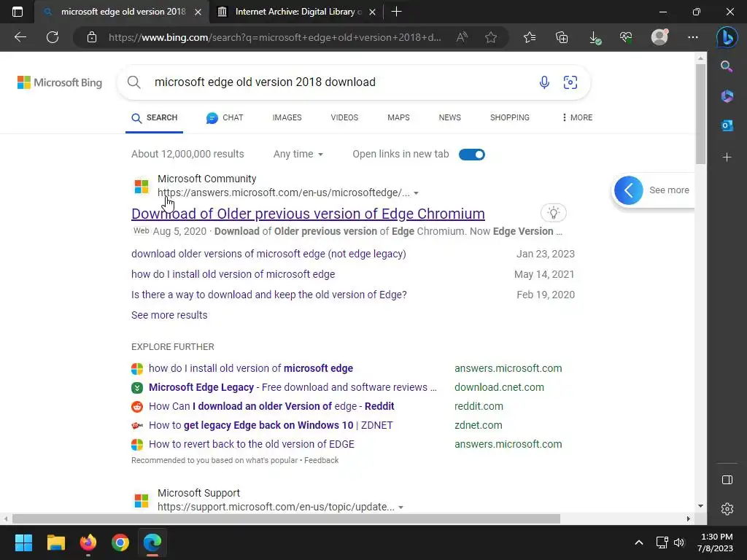Click the Feedback link
Viewport: 747px width, 560px height.
coord(321,461)
